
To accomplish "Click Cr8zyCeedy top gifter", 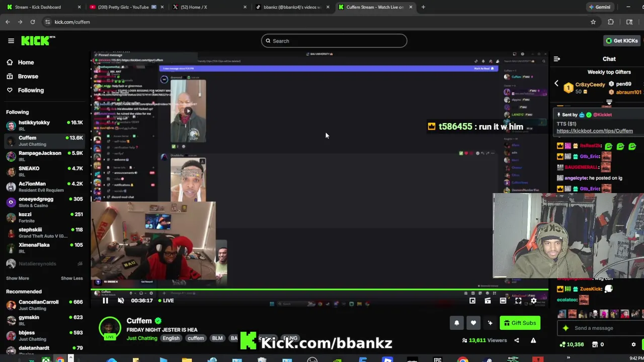I will pos(584,88).
